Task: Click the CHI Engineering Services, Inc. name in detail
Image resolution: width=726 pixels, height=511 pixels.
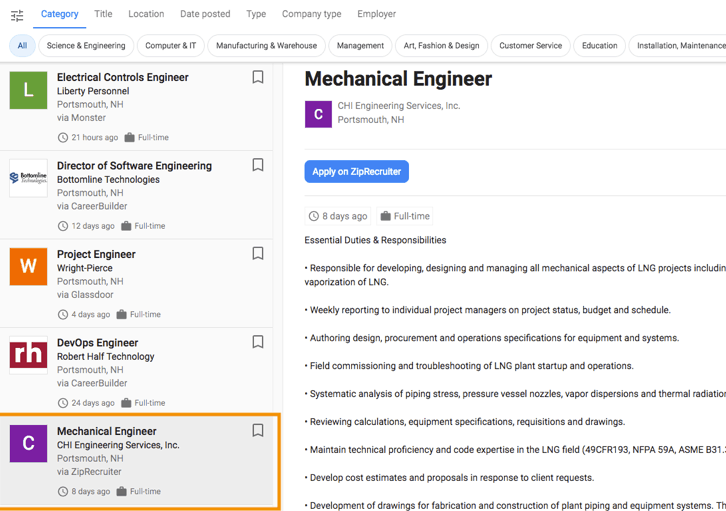Action: [x=399, y=106]
